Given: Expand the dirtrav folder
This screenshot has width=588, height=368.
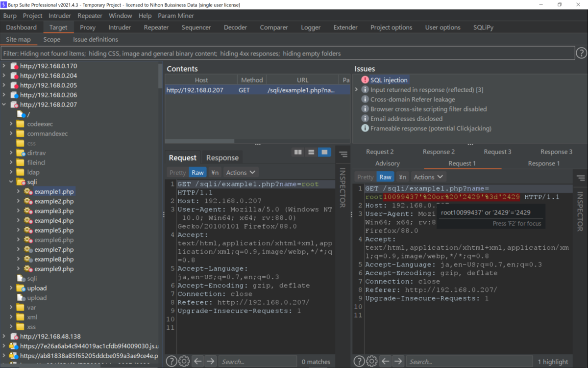Looking at the screenshot, I should point(11,153).
